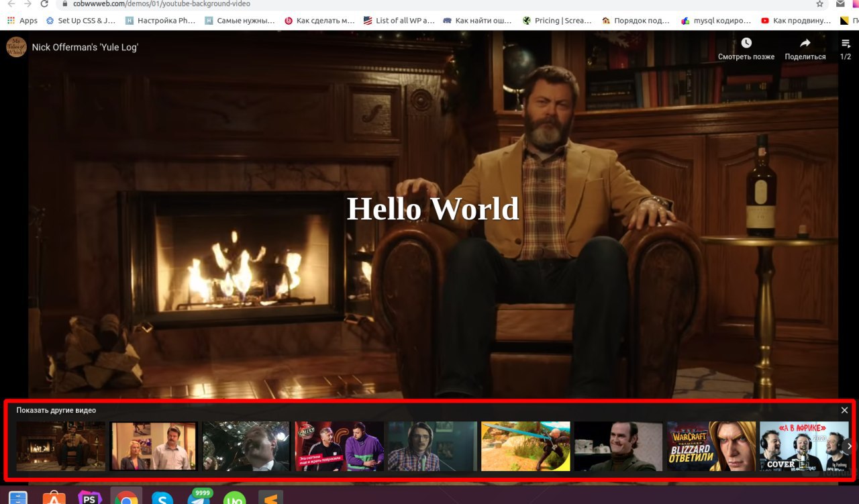Open the 'Как найти ош…' bookmark

coord(478,21)
